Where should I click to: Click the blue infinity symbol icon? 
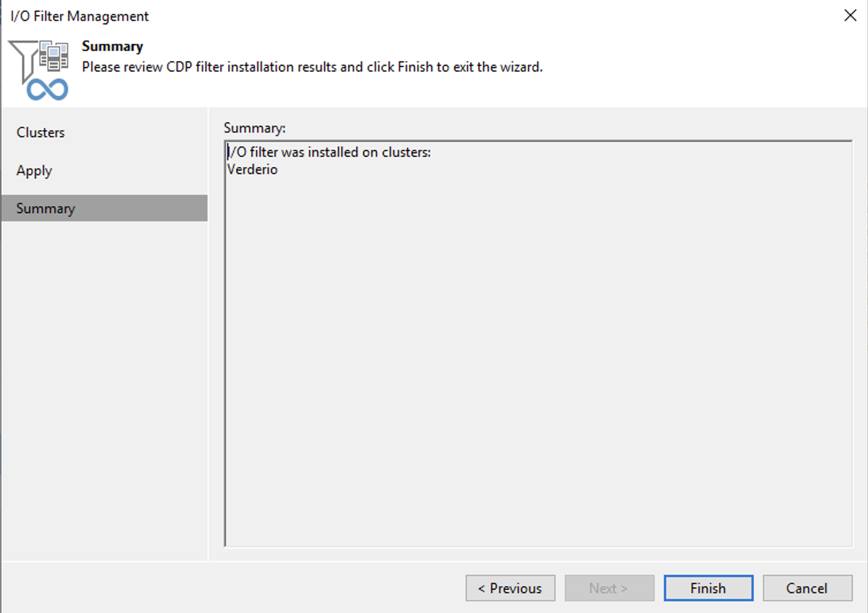pos(47,90)
